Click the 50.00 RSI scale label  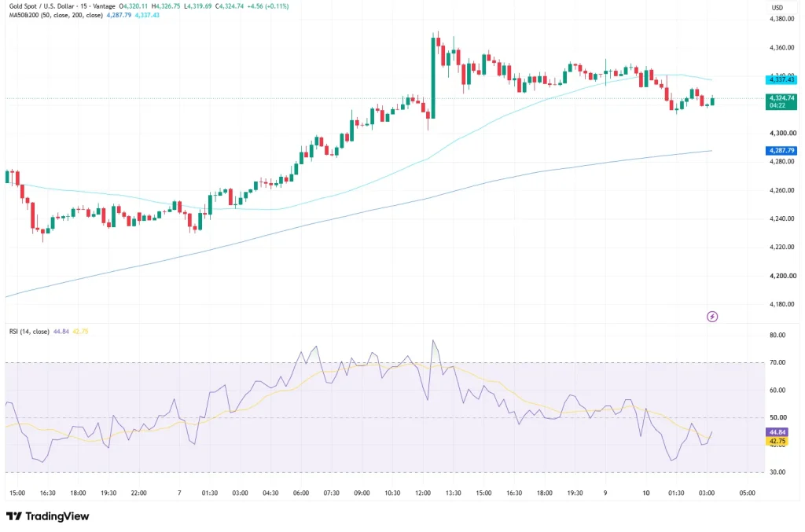[777, 417]
